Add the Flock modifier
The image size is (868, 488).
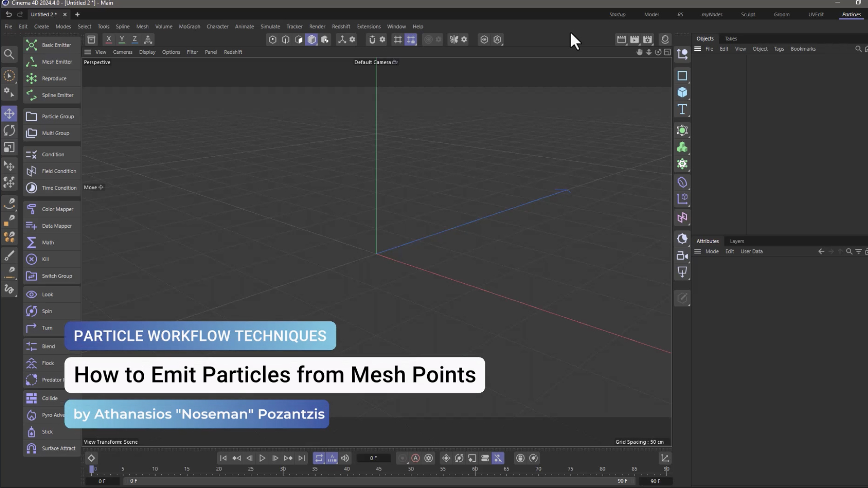click(x=44, y=363)
